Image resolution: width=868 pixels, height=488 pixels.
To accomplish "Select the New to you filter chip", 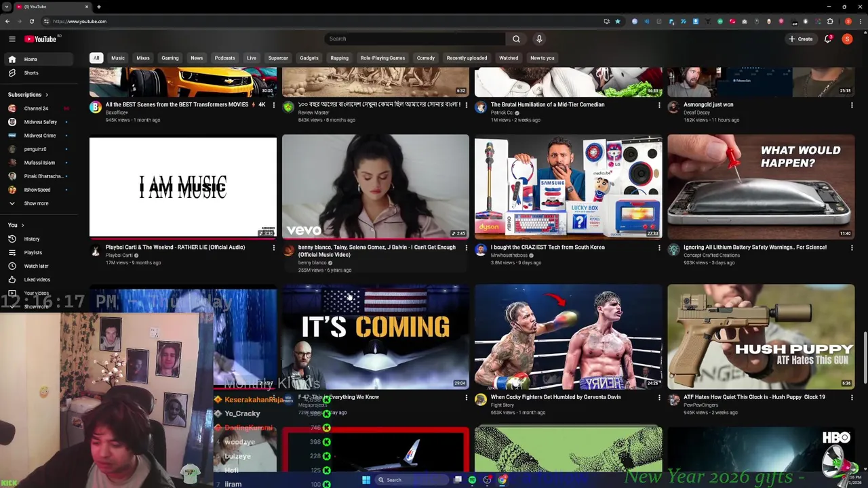I will pos(542,58).
